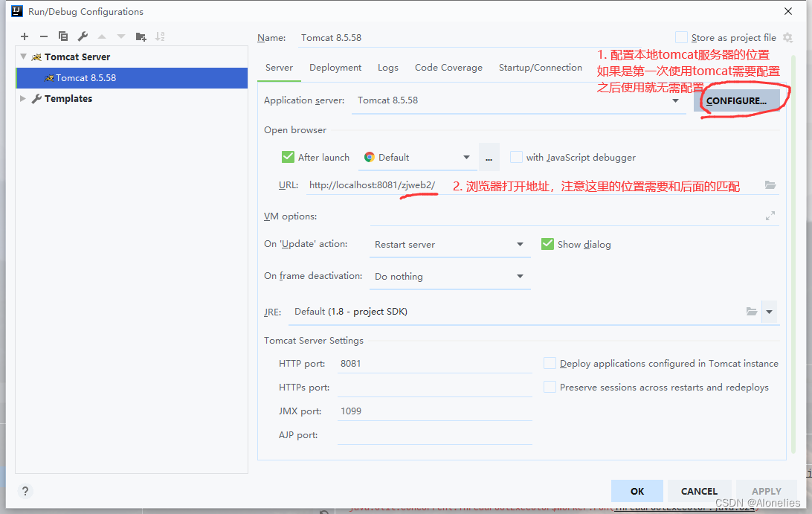Move configuration up with the arrow icon

[102, 36]
